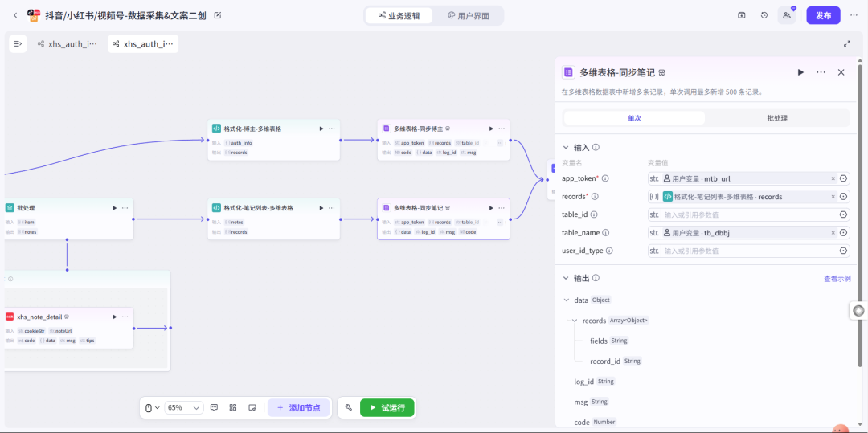
Task: Click the 发布 publish button
Action: point(823,15)
